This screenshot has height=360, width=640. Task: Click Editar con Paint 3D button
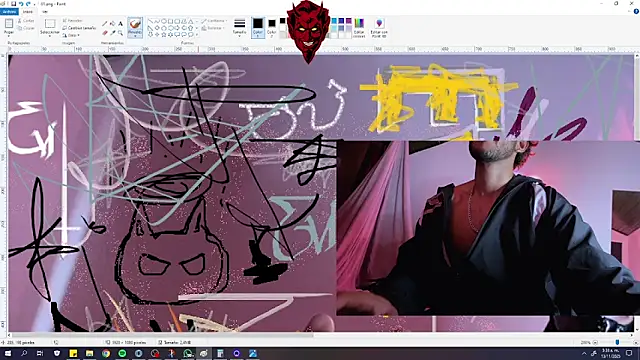[x=379, y=28]
